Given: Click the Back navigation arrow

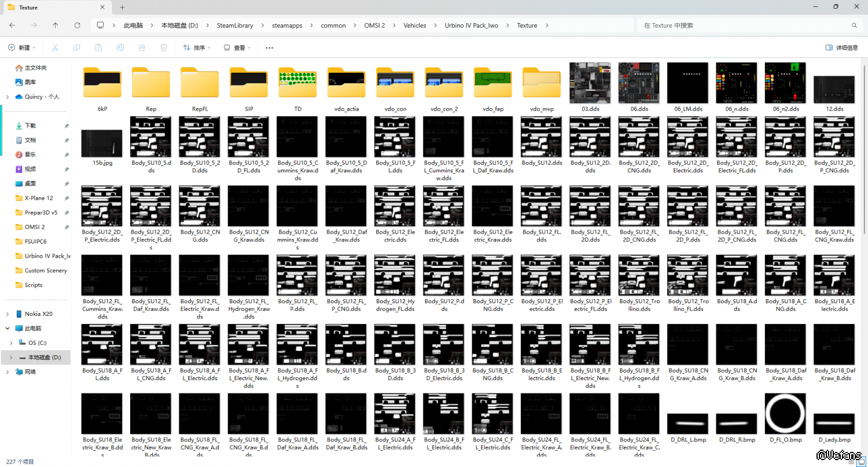Looking at the screenshot, I should coord(12,25).
